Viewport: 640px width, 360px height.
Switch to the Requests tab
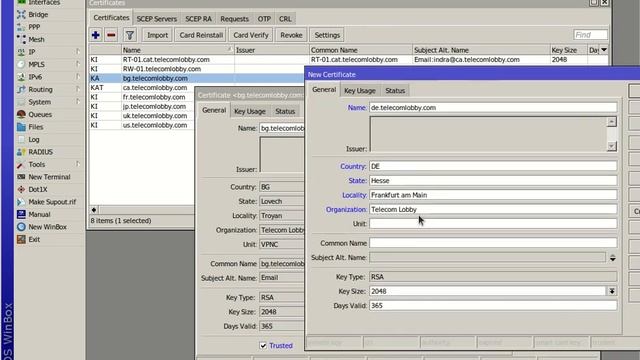pyautogui.click(x=234, y=19)
